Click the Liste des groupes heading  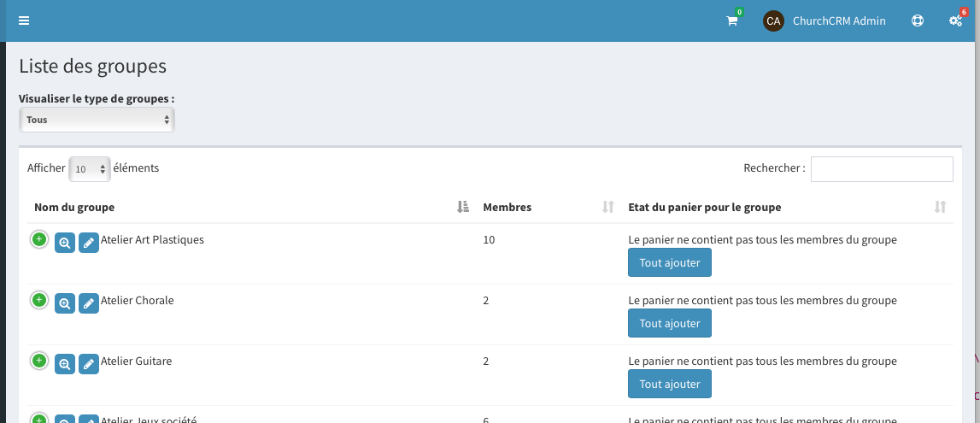coord(92,67)
